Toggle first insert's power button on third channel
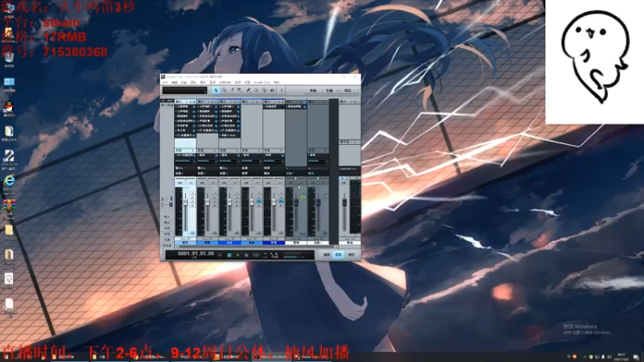The image size is (644, 362). click(x=238, y=107)
